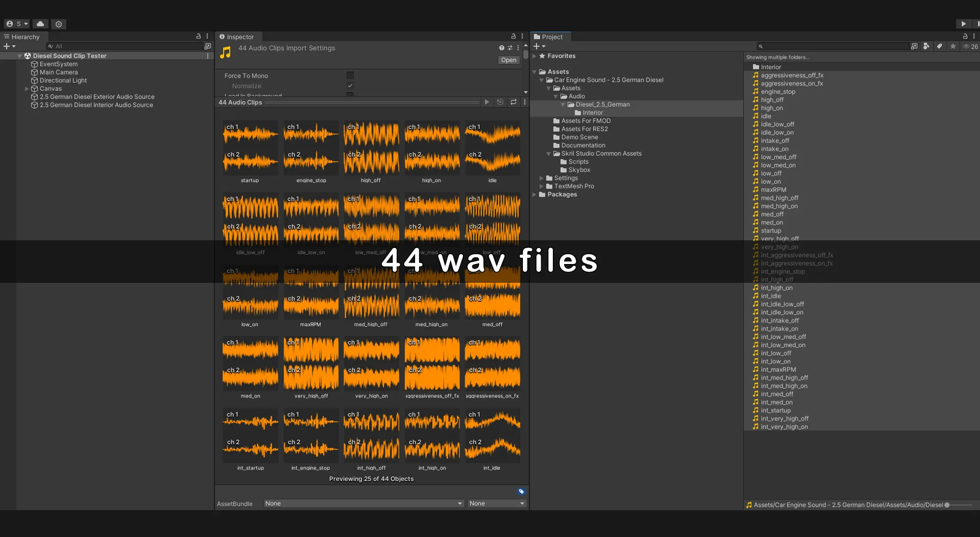Screen dimensions: 980x537
Task: Toggle auto play in audio preview
Action: click(x=500, y=102)
